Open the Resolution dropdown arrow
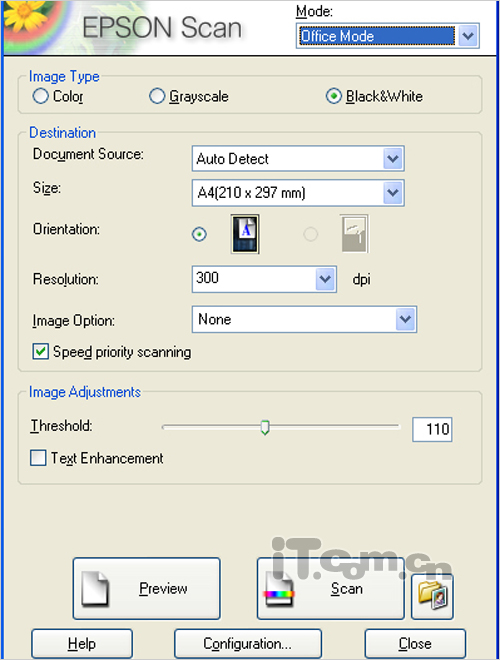The height and width of the screenshot is (660, 500). (325, 279)
